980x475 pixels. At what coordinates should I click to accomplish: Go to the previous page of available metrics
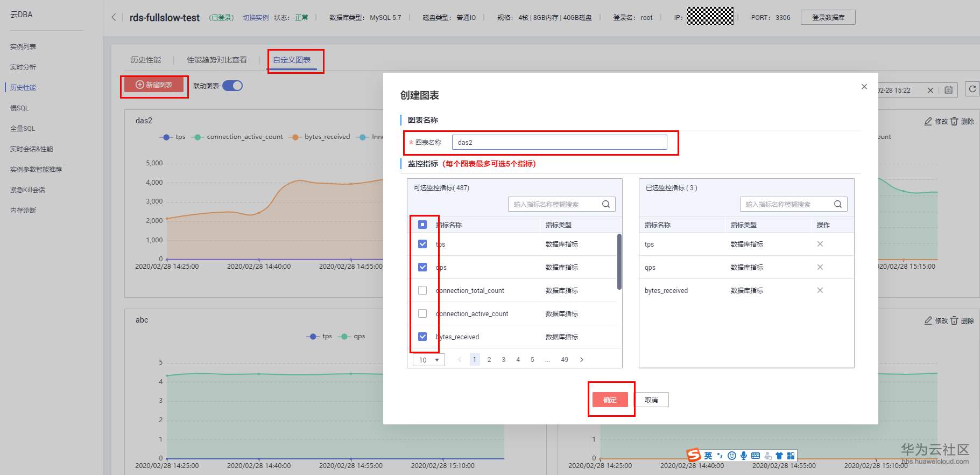[x=459, y=360]
